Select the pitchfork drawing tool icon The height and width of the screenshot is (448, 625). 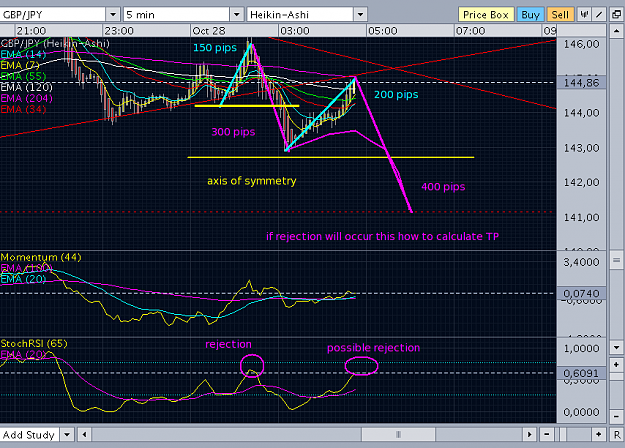click(584, 15)
